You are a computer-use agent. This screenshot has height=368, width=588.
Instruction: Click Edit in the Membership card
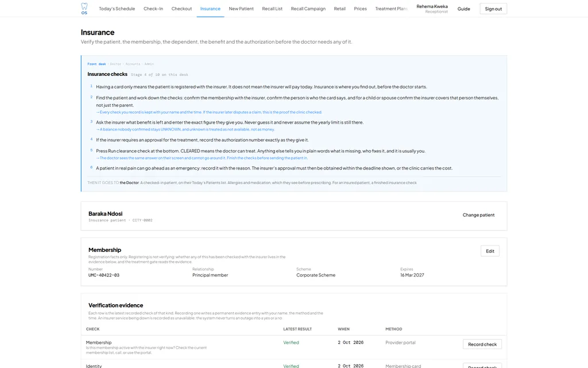tap(490, 251)
